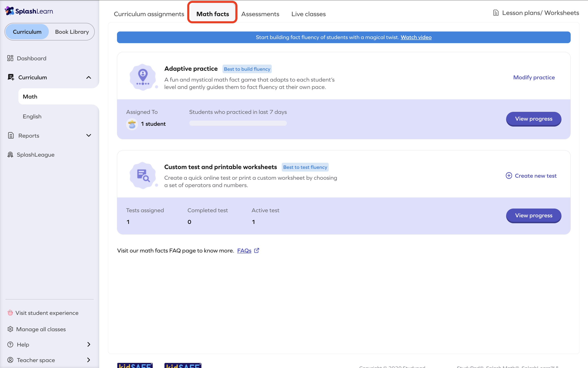Screen dimensions: 588x368
Task: Expand the Reports sidebar section
Action: pyautogui.click(x=89, y=135)
